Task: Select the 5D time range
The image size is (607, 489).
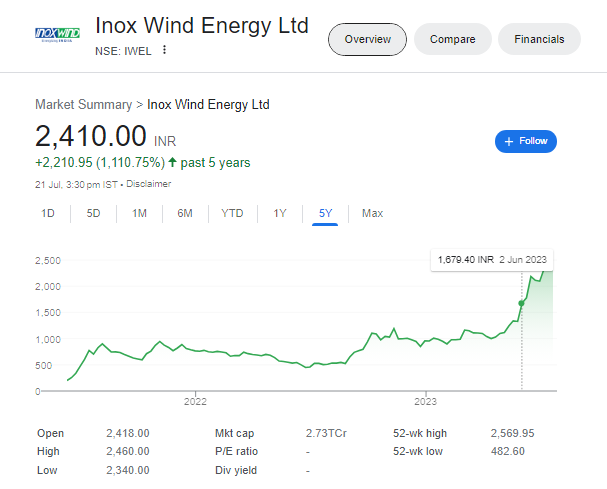Action: click(x=93, y=213)
